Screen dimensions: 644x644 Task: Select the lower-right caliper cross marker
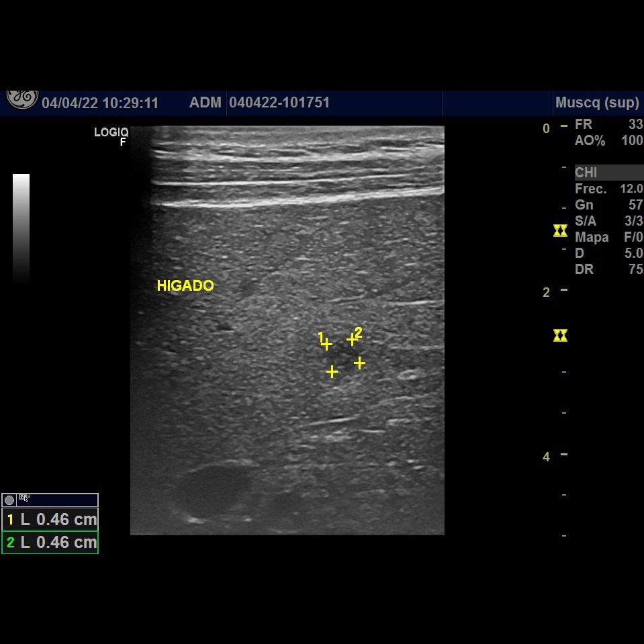359,363
